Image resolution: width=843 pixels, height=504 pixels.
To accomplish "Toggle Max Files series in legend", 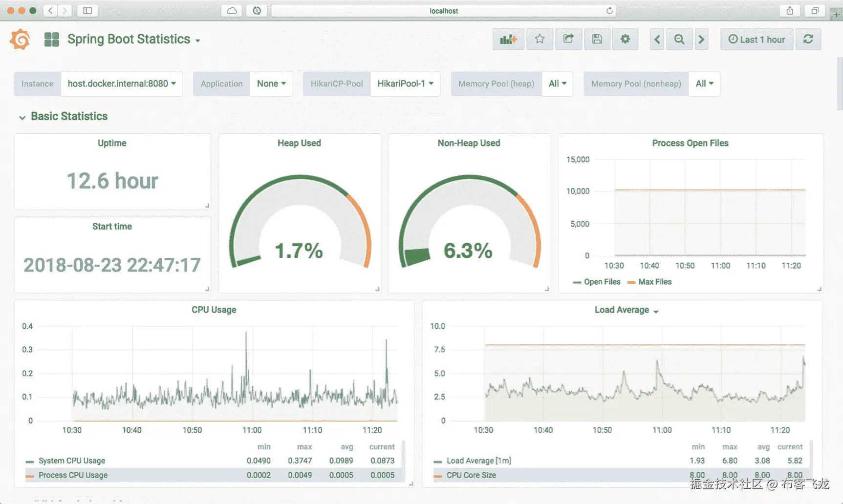I will pyautogui.click(x=649, y=282).
